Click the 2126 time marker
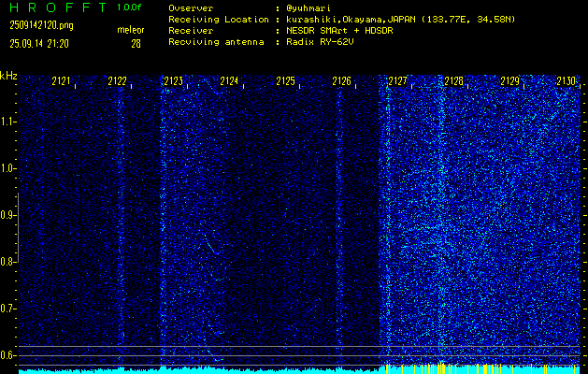Viewport: 588px width, 374px height. click(x=341, y=81)
